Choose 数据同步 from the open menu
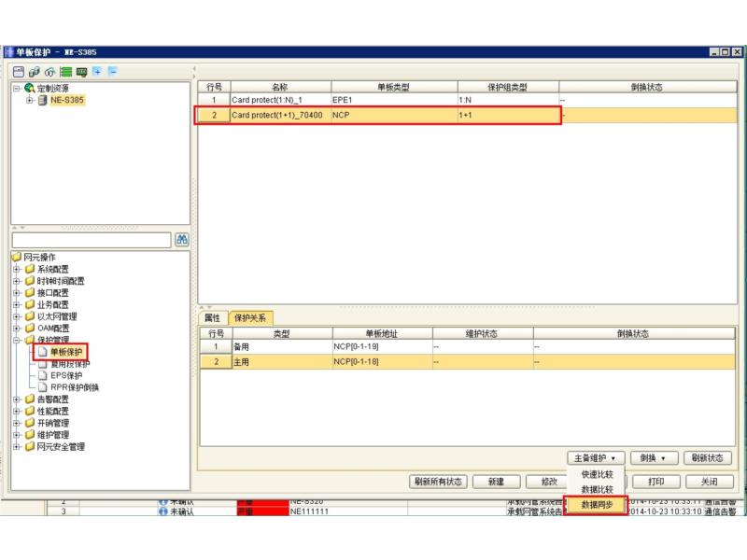 click(597, 504)
